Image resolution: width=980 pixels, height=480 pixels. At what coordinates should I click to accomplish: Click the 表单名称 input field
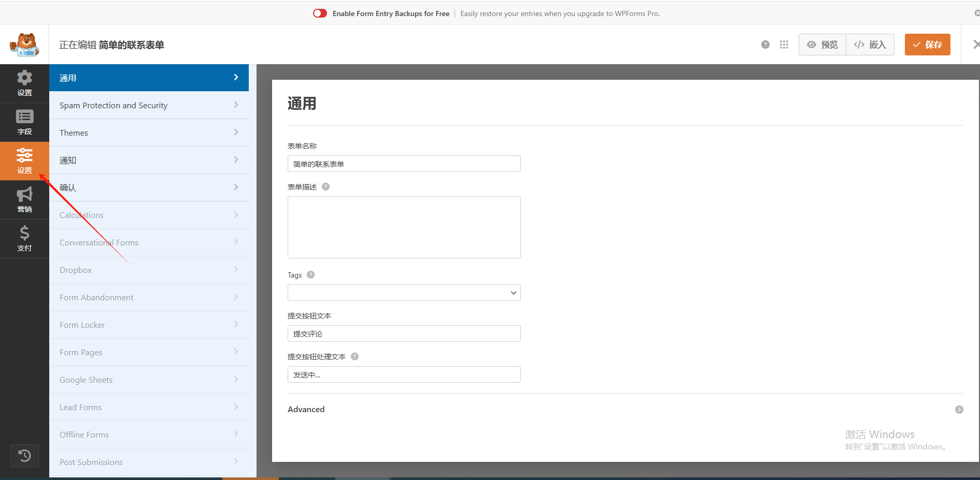point(404,164)
